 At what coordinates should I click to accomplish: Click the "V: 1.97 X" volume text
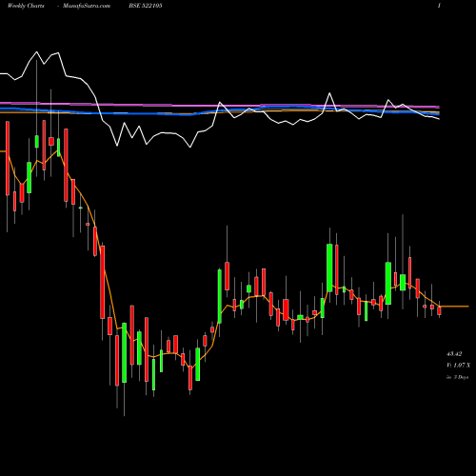[x=458, y=366]
